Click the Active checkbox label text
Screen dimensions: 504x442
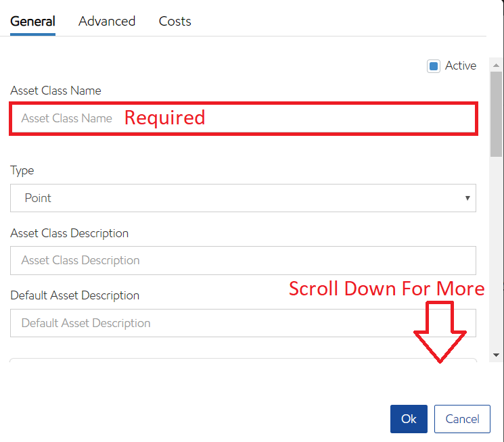click(x=461, y=66)
